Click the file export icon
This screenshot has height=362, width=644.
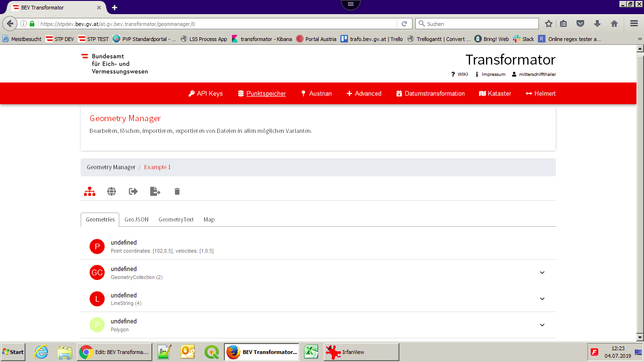[x=155, y=191]
